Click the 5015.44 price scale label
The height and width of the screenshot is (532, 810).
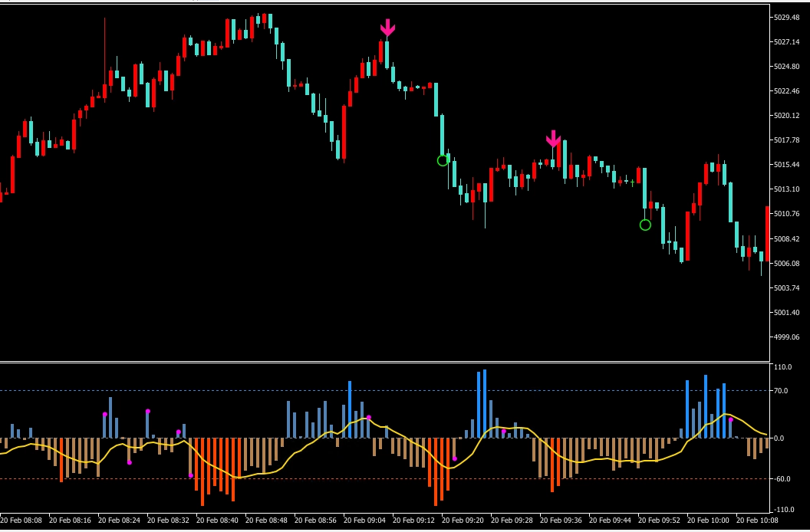pos(787,165)
